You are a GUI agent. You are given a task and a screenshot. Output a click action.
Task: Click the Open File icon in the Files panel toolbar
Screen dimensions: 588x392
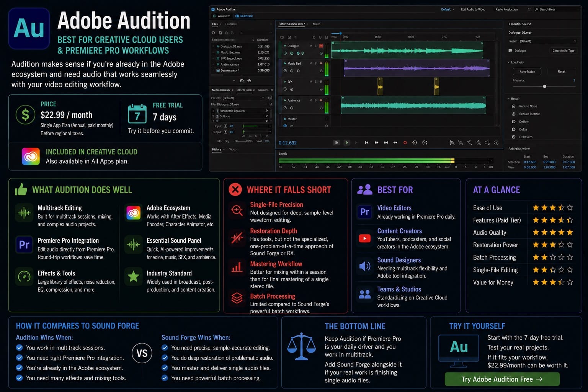tap(214, 33)
